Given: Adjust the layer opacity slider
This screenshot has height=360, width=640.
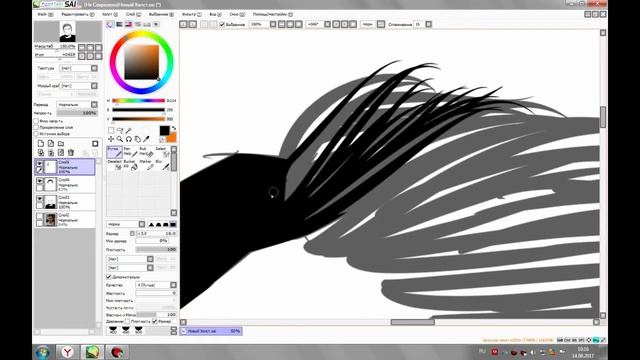Looking at the screenshot, I should (x=77, y=113).
